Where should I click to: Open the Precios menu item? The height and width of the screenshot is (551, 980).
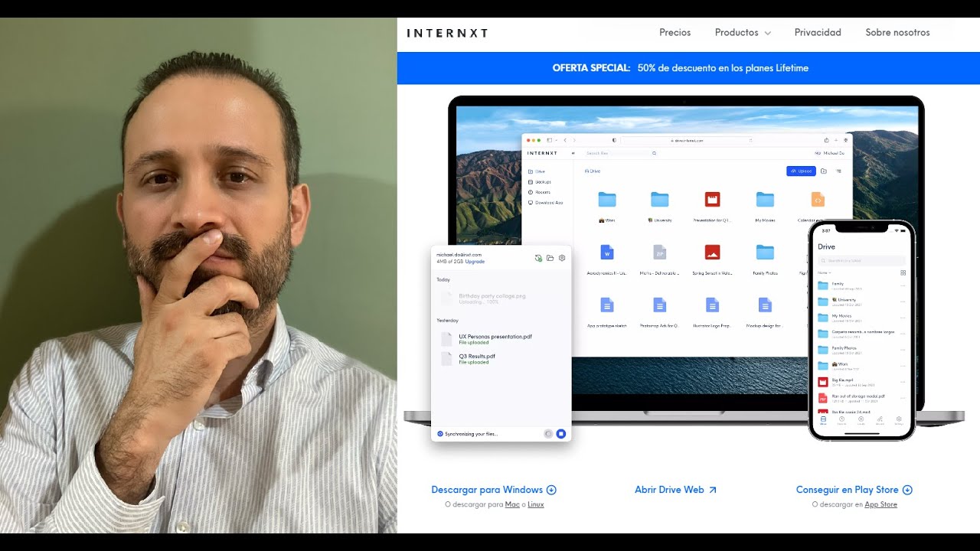[x=675, y=33]
